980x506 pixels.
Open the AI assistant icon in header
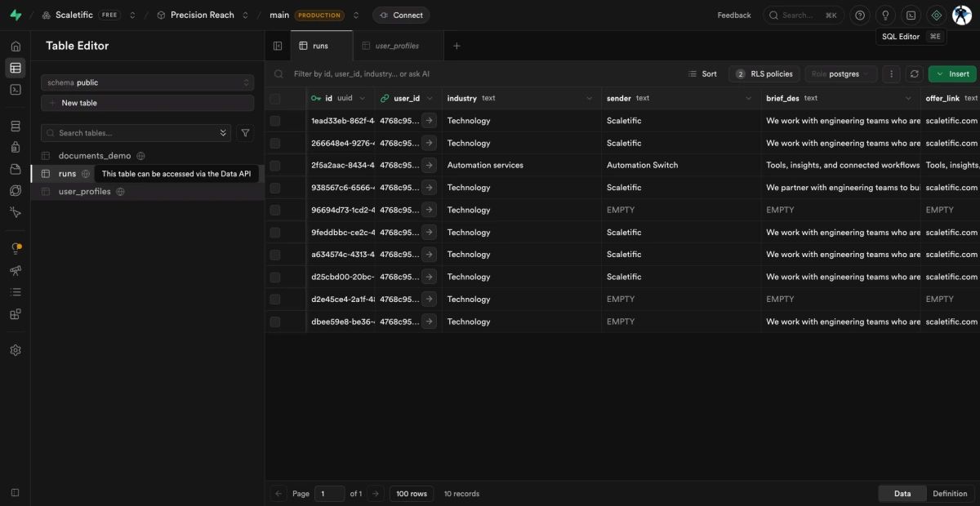click(937, 15)
